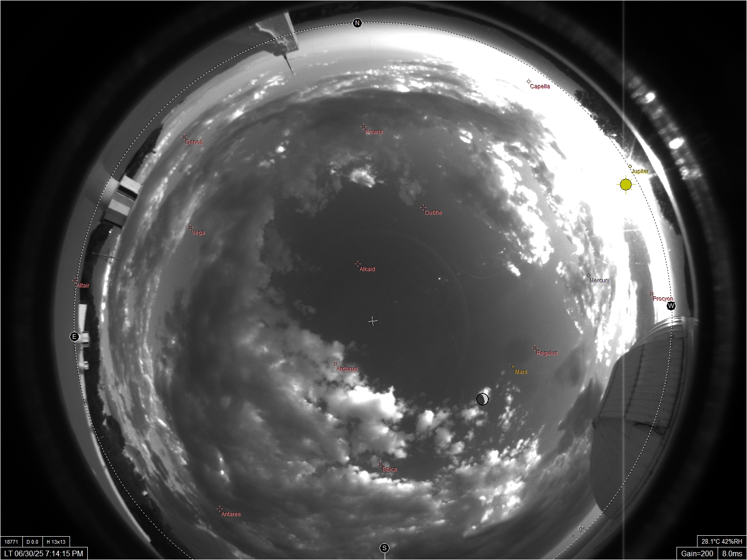Viewport: 747px width, 560px height.
Task: Select the North compass marker N
Action: [357, 23]
